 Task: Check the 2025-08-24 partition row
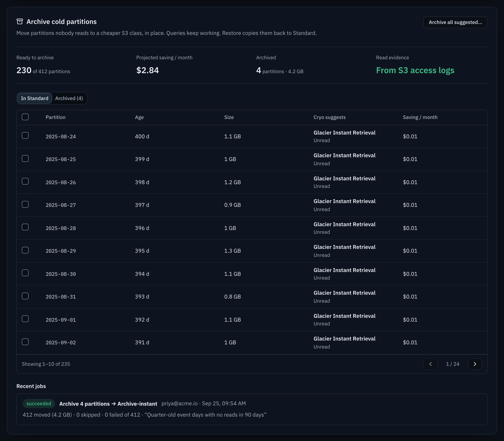25,136
